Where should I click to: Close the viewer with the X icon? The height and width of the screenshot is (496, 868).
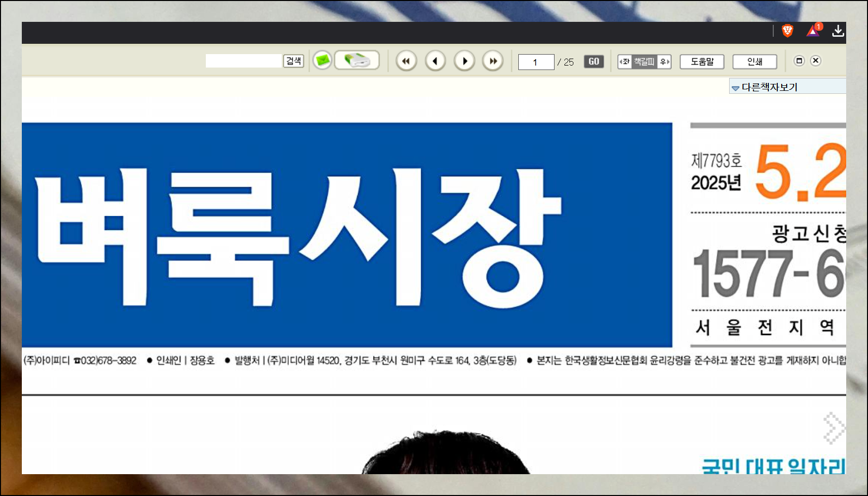click(815, 61)
